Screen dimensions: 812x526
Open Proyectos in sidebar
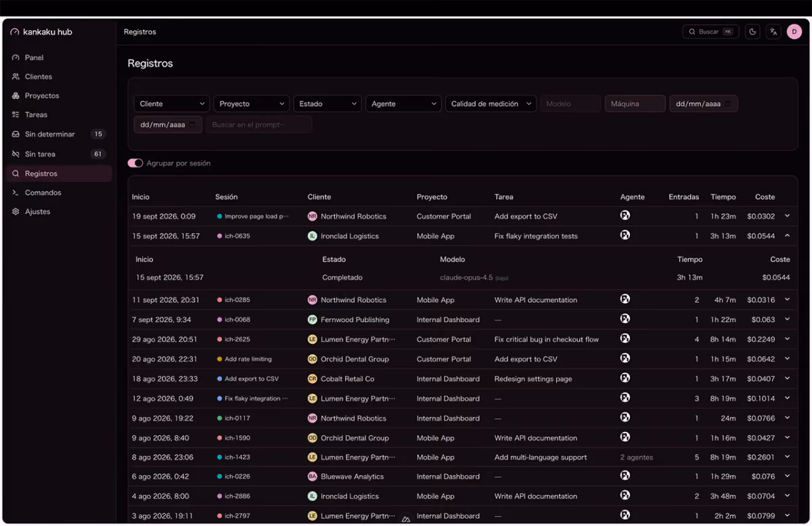58,95
